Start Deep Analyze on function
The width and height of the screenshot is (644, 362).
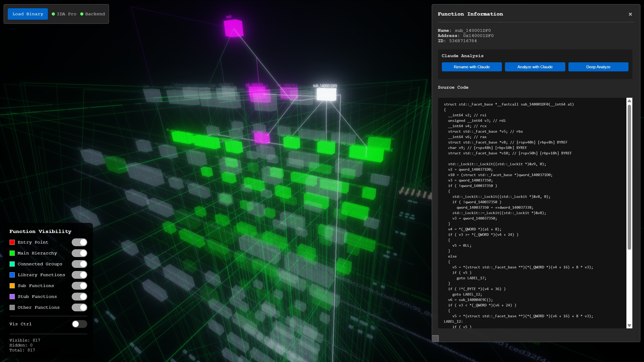pos(598,67)
